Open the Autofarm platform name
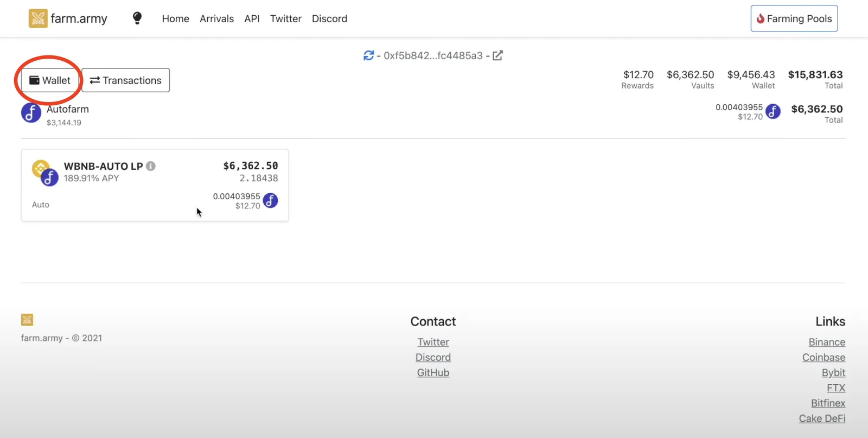This screenshot has width=868, height=438. (68, 109)
